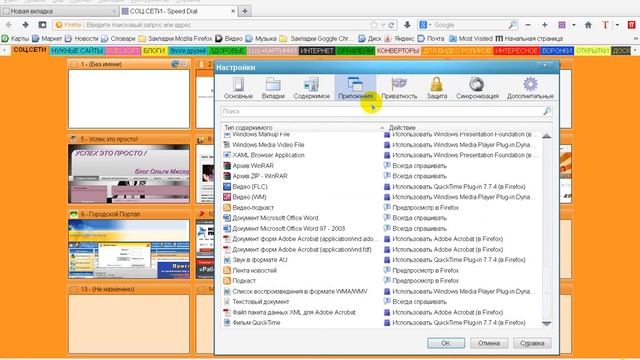Viewport: 640px width, 360px height.
Task: Open the Защита lock icon panel
Action: [x=436, y=88]
